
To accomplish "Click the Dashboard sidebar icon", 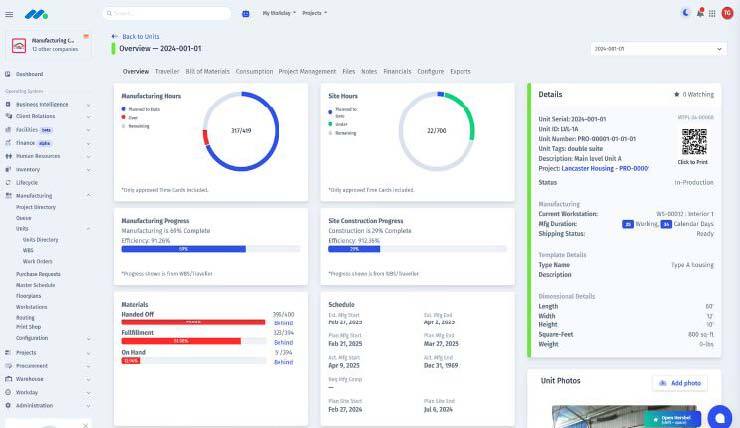I will pyautogui.click(x=9, y=74).
